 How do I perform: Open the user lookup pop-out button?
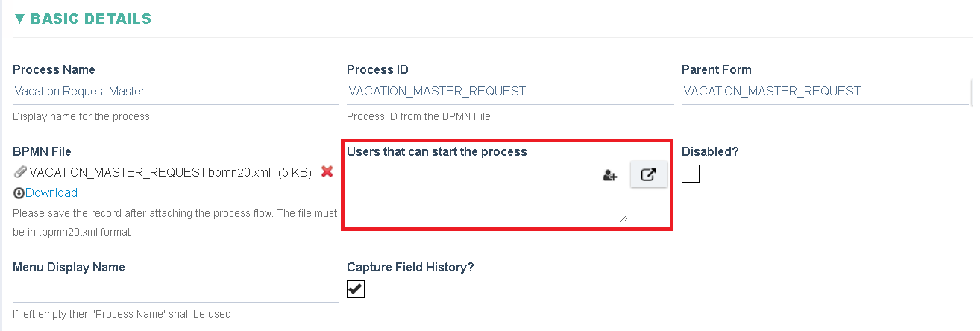pyautogui.click(x=649, y=175)
